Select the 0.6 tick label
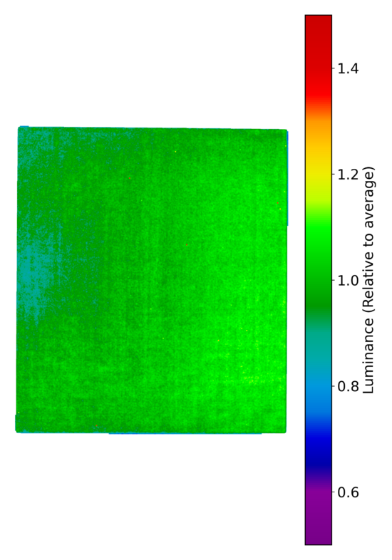The width and height of the screenshot is (392, 560). (348, 492)
